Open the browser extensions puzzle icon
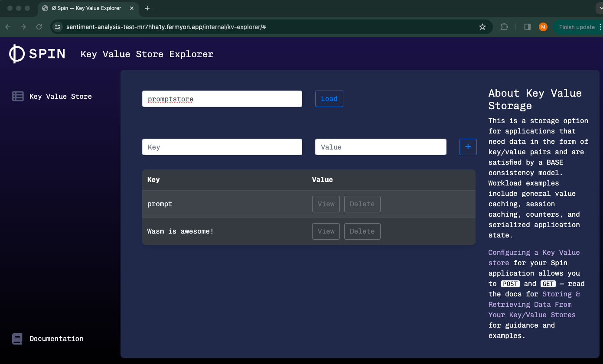This screenshot has height=364, width=603. [x=504, y=27]
